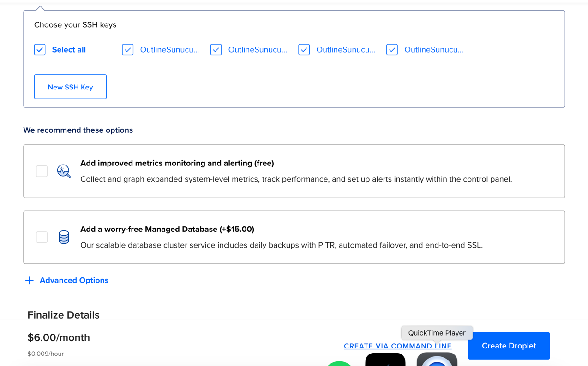Click the green Dock app icon
Image resolution: width=588 pixels, height=366 pixels.
tap(339, 364)
